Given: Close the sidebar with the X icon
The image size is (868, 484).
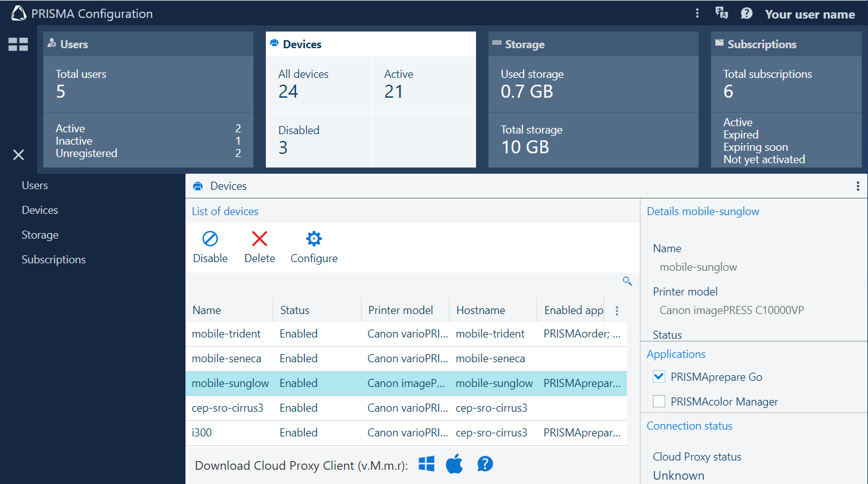Looking at the screenshot, I should [19, 155].
